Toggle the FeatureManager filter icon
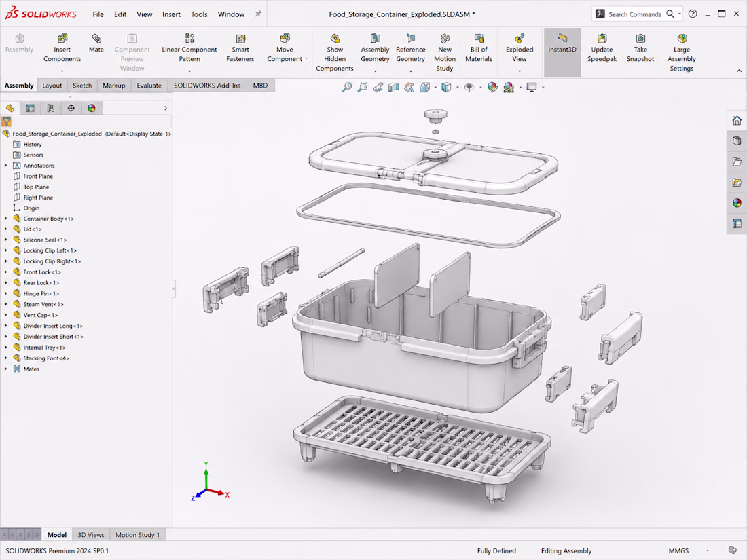Screen dimensions: 747x560 click(7, 122)
